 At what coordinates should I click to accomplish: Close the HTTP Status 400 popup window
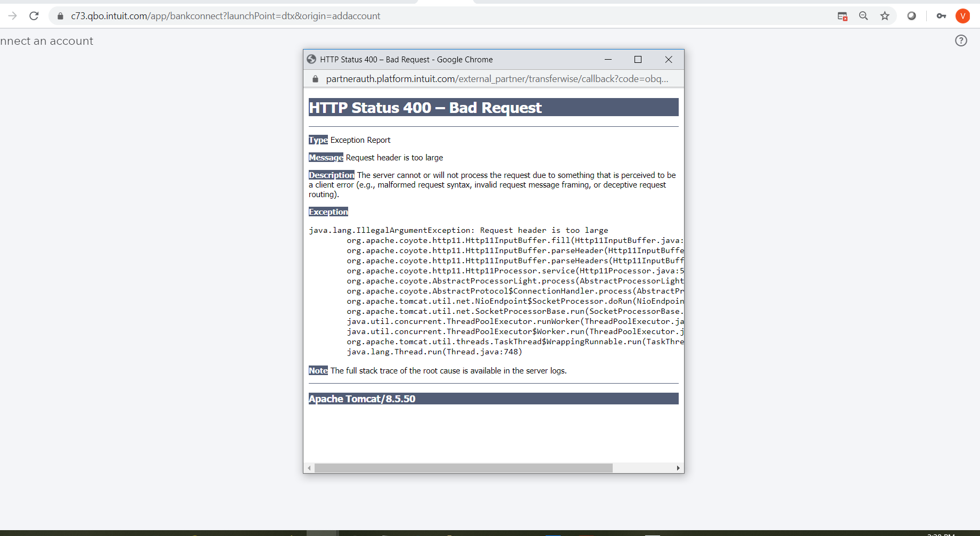click(669, 59)
